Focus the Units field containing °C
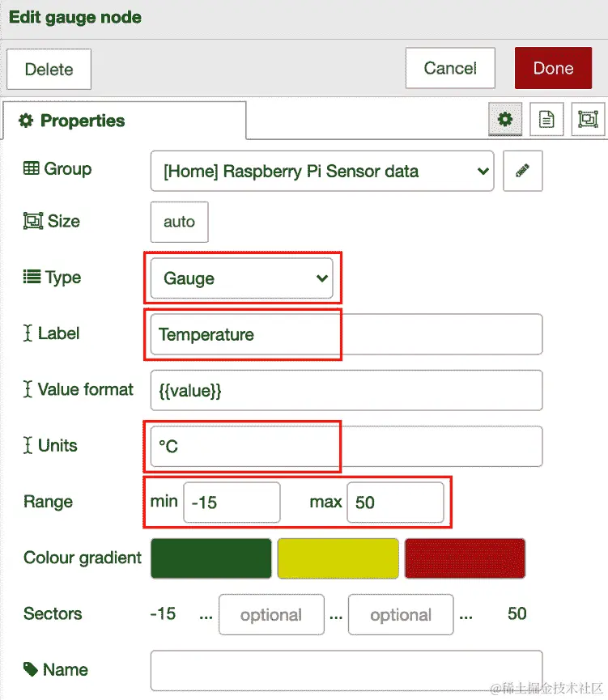Image resolution: width=608 pixels, height=700 pixels. pos(347,447)
